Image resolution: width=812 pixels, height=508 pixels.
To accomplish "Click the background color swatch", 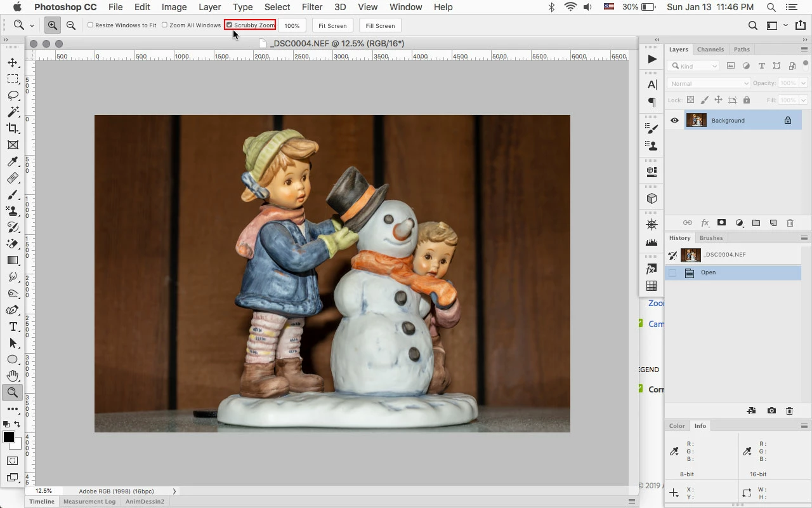I will click(18, 444).
